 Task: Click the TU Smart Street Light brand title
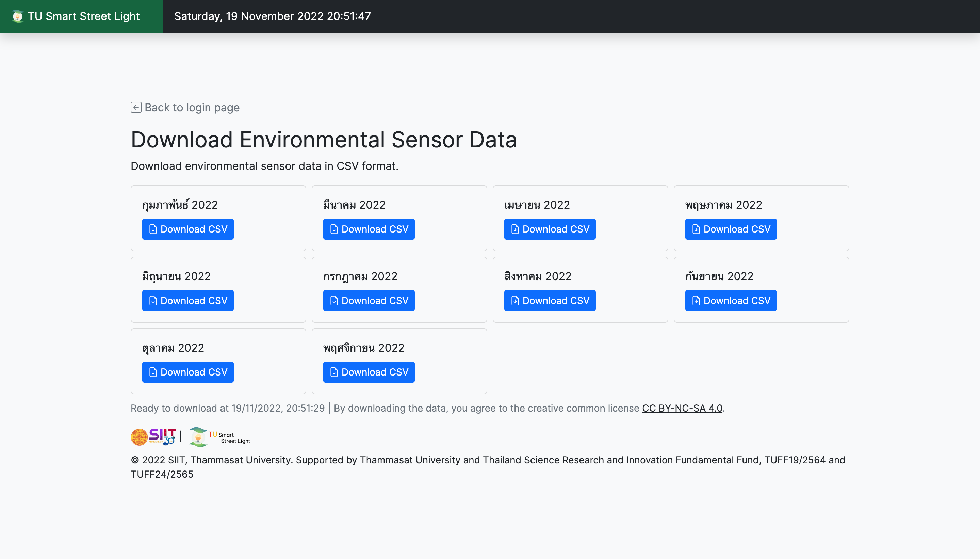(x=84, y=16)
